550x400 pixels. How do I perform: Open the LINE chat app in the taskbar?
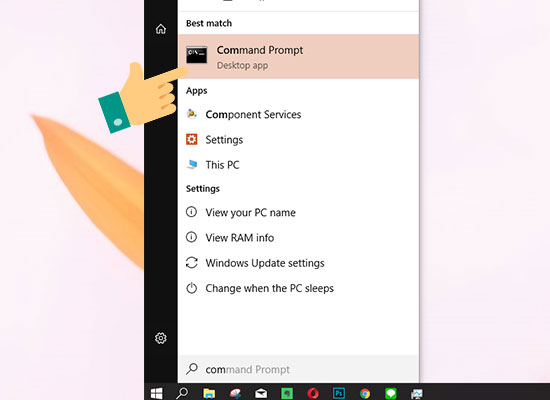pos(391,393)
